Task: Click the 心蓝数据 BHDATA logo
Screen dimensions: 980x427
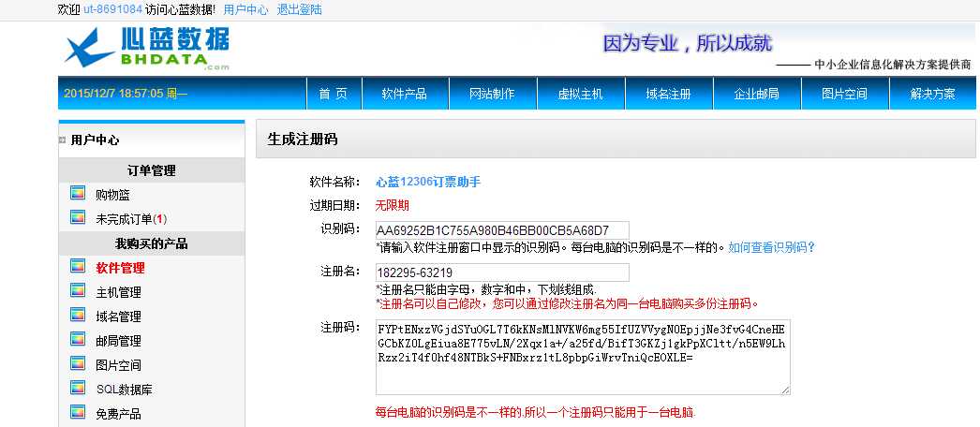Action: tap(147, 49)
